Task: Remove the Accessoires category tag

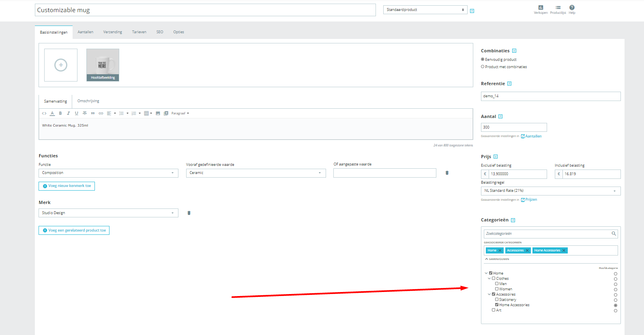Action: click(527, 251)
